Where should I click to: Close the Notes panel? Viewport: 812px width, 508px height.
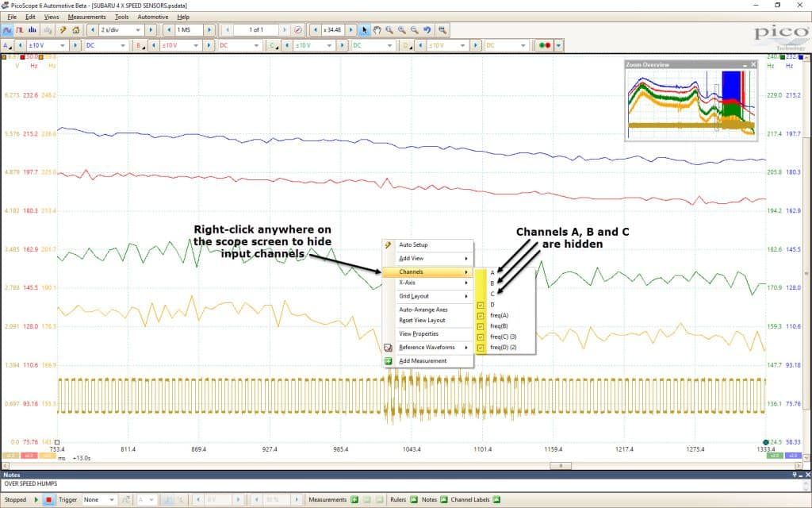click(x=807, y=475)
